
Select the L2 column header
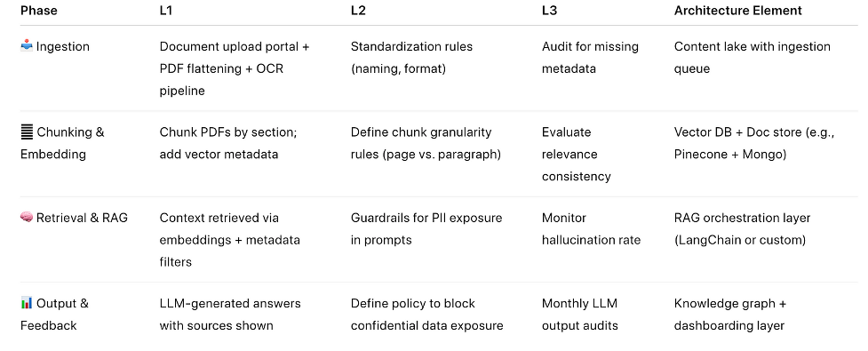point(358,11)
